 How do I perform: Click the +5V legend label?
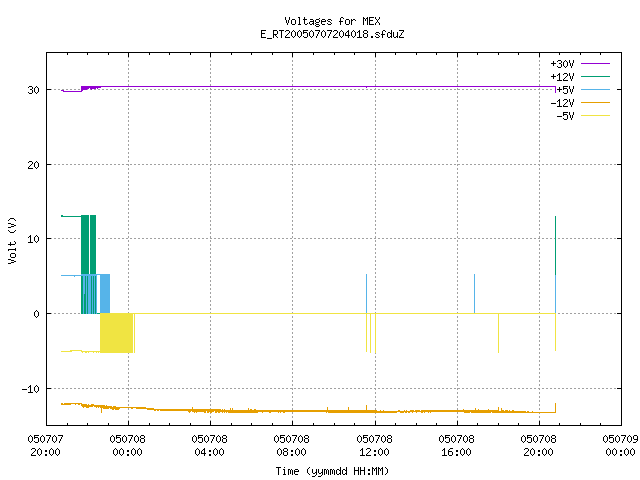(566, 90)
